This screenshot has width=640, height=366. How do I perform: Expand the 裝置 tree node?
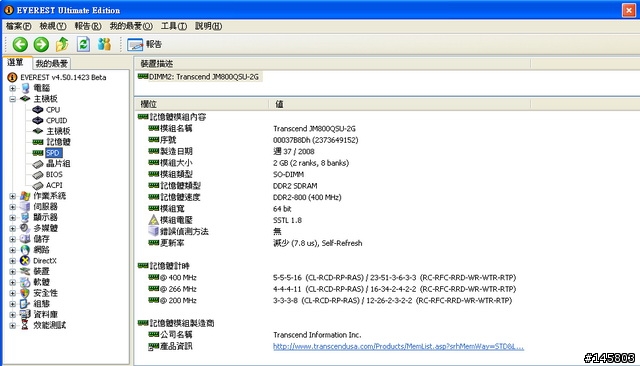click(x=13, y=272)
